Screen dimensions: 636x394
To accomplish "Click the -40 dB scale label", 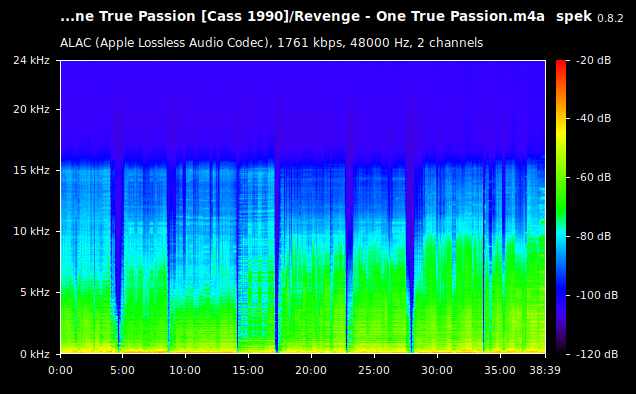I will 593,118.
